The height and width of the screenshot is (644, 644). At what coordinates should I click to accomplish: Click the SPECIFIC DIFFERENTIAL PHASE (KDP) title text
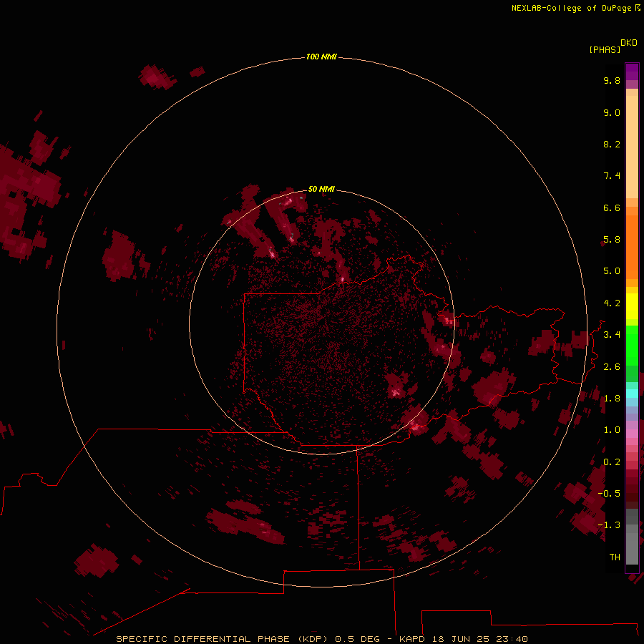coord(222,639)
